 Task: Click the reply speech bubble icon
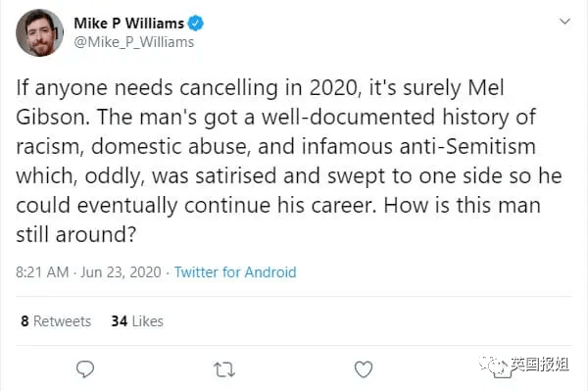85,369
